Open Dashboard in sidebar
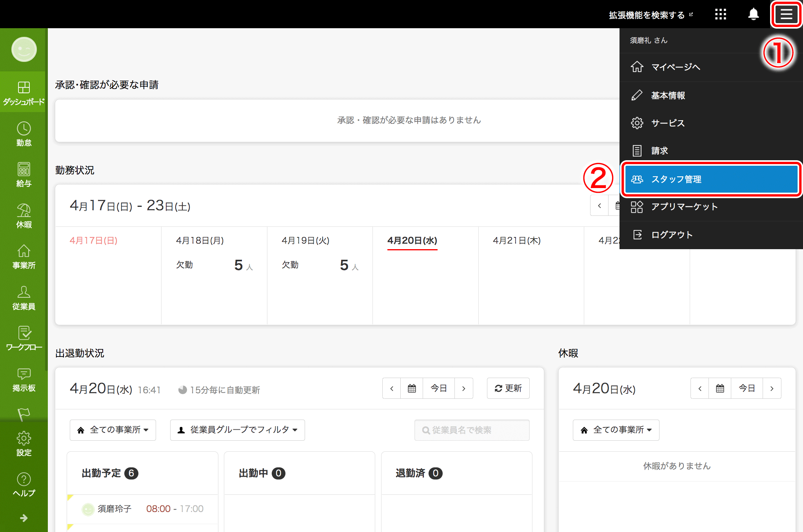This screenshot has height=532, width=803. point(24,93)
